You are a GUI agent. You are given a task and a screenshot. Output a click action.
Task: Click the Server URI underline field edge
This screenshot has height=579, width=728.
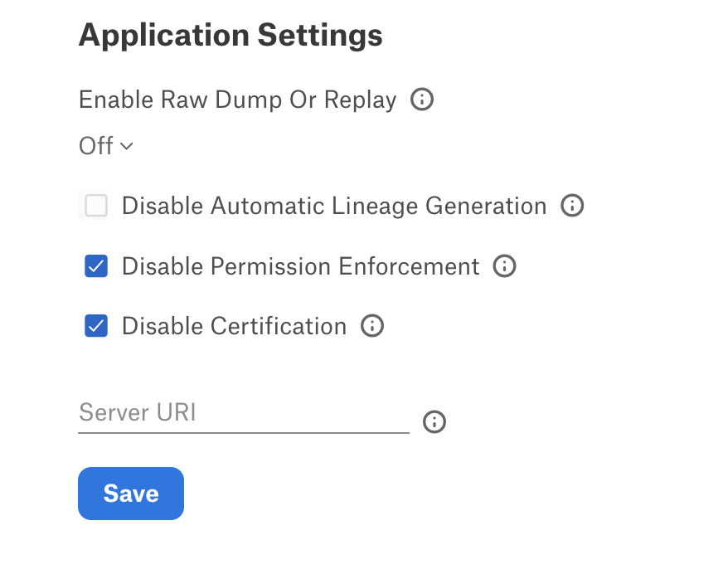point(243,433)
